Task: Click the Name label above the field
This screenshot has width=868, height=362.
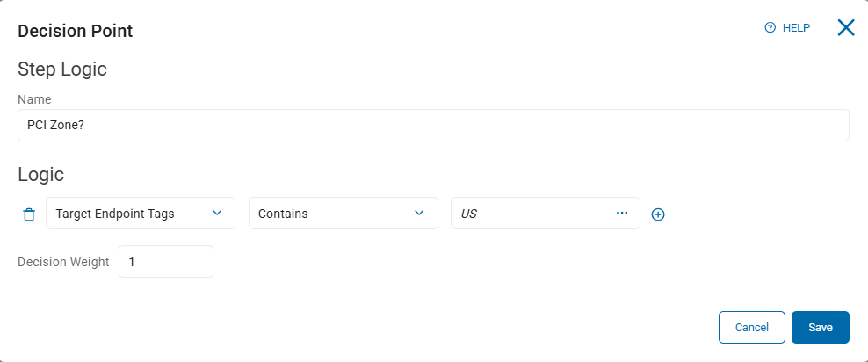Action: click(x=34, y=99)
